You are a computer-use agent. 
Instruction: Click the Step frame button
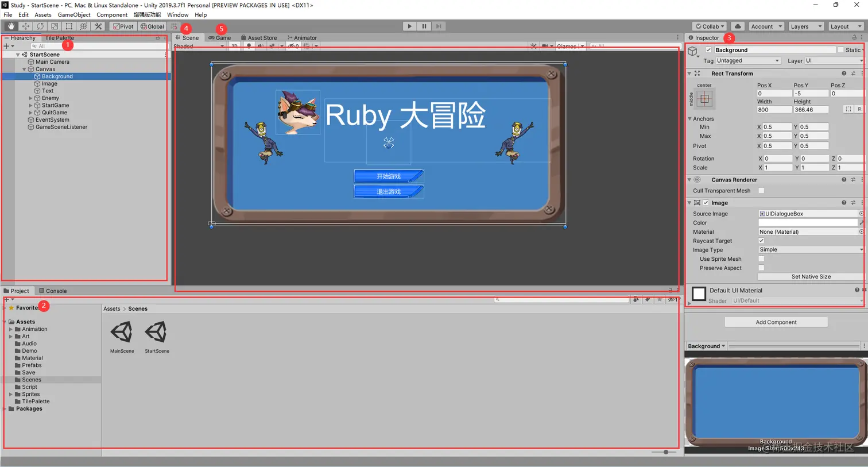(x=439, y=26)
